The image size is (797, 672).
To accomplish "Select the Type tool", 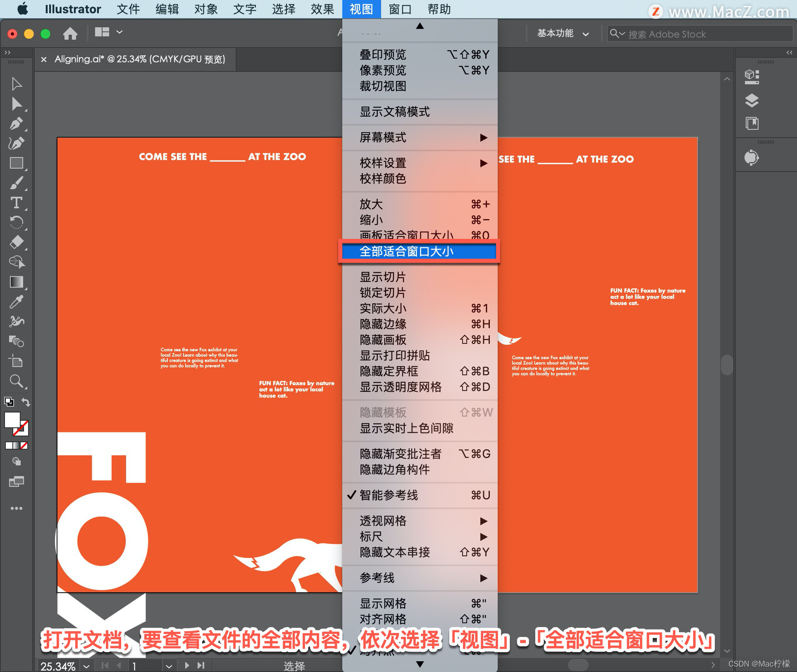I will pyautogui.click(x=16, y=203).
